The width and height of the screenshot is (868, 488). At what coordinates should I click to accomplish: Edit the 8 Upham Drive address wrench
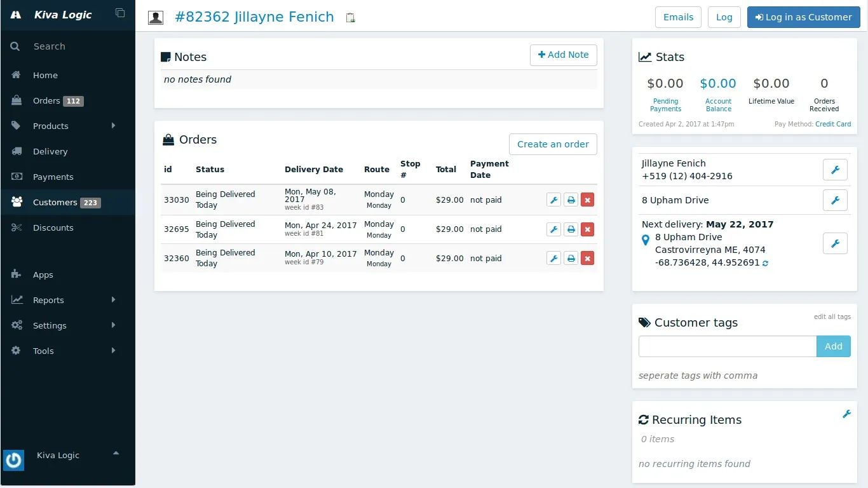point(835,200)
